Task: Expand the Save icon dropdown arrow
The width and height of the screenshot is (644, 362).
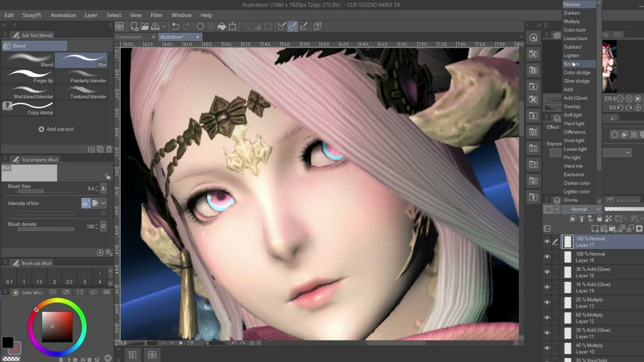Action: pos(163,26)
